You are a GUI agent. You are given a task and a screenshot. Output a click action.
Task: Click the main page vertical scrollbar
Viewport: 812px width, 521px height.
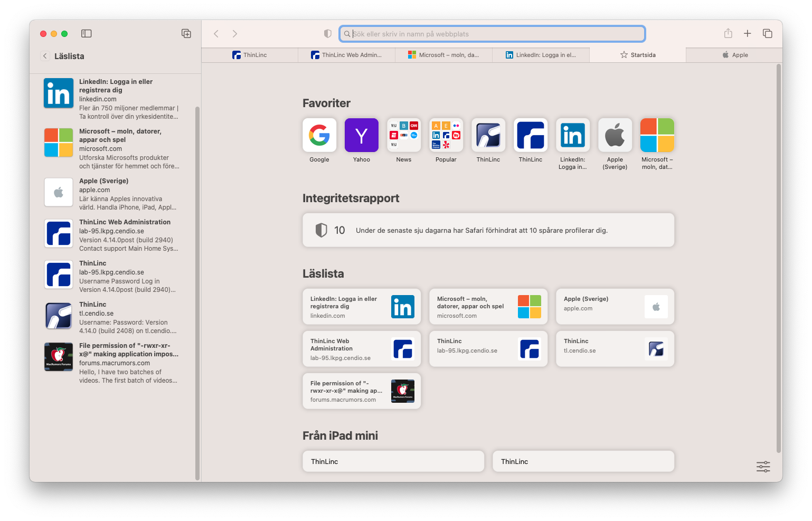778,259
